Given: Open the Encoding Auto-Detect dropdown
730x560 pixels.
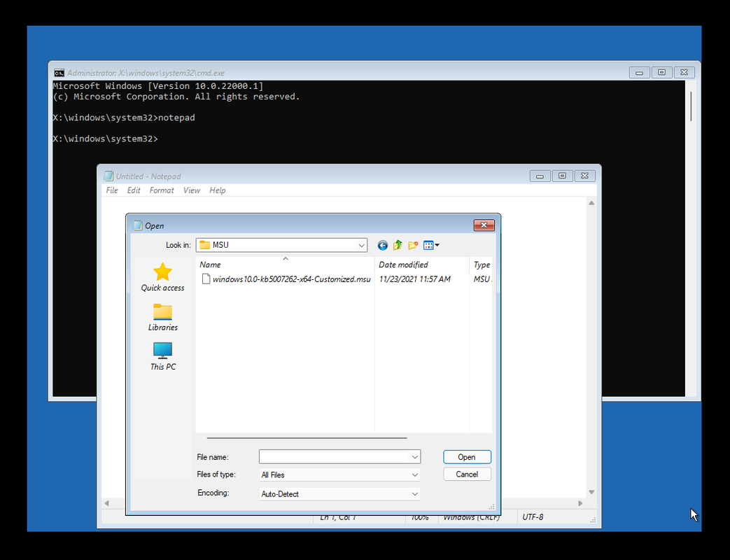Looking at the screenshot, I should [x=340, y=494].
